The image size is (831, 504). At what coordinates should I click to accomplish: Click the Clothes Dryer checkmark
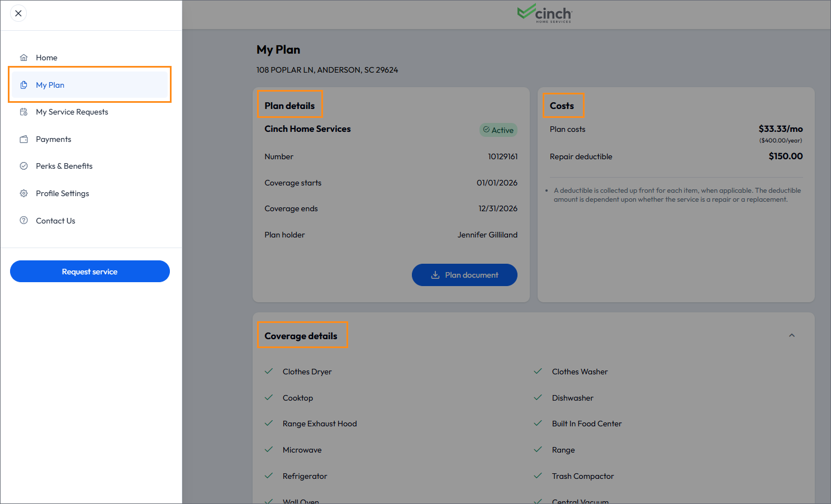(269, 371)
